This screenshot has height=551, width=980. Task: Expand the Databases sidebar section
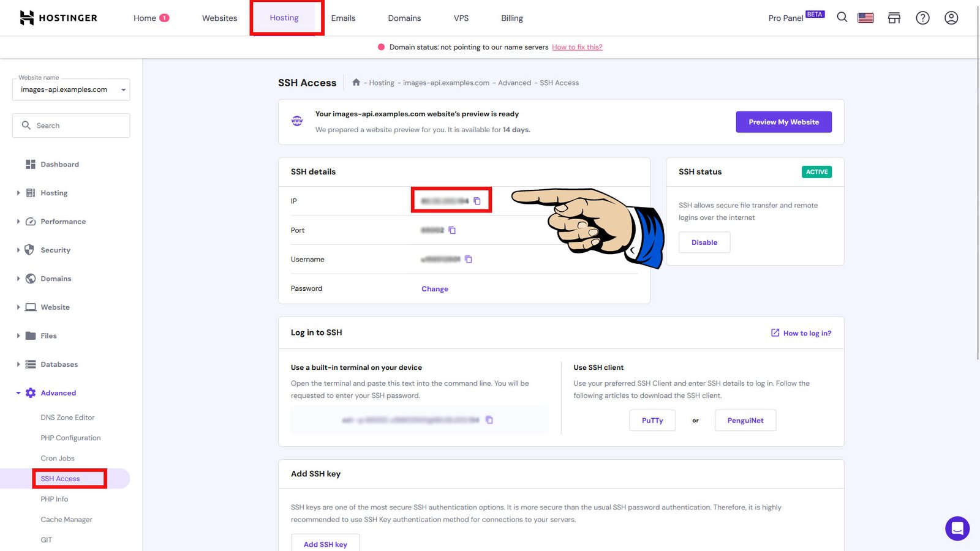(x=59, y=364)
